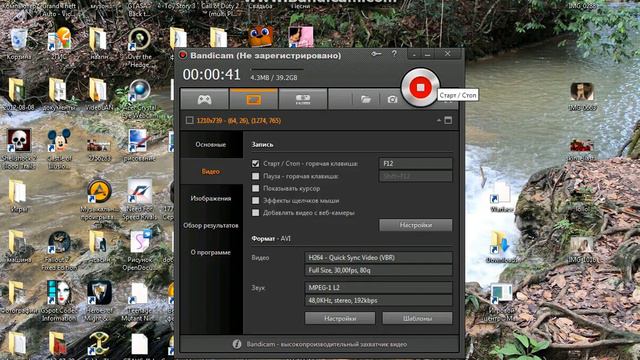This screenshot has height=360, width=640.
Task: Open the VideoLAN desktop folder
Action: [x=98, y=95]
